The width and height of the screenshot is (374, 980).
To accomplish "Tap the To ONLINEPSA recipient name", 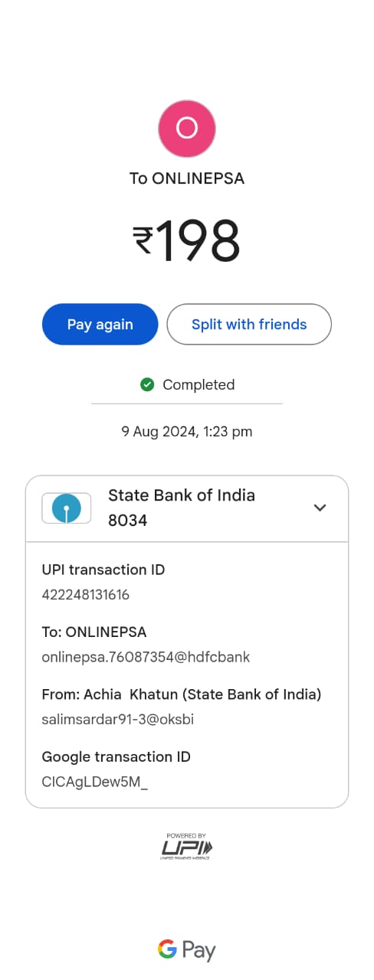I will point(187,178).
